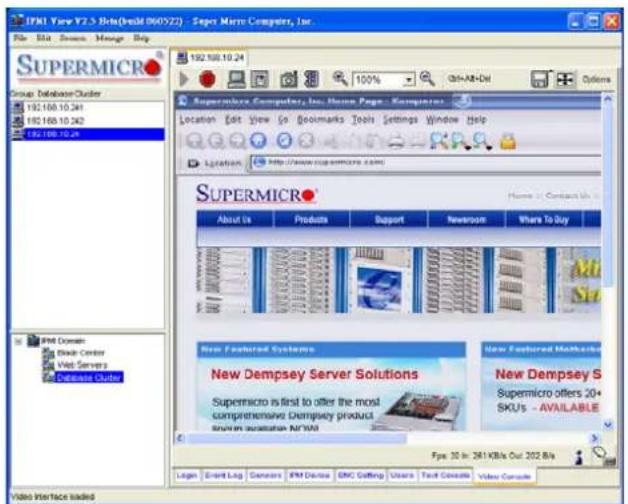Open the Go menu in remote browser
Screen dimensions: 628x504
click(x=283, y=119)
